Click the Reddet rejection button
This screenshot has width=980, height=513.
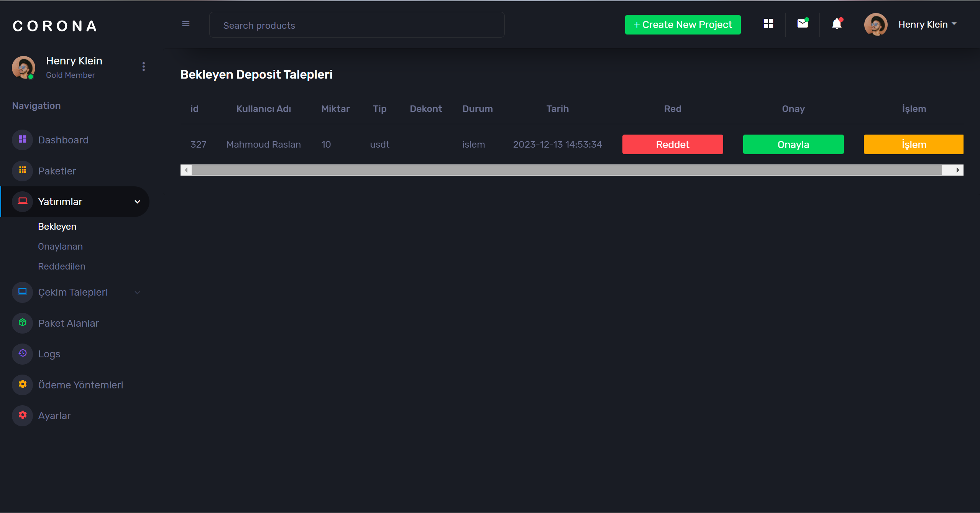point(672,144)
